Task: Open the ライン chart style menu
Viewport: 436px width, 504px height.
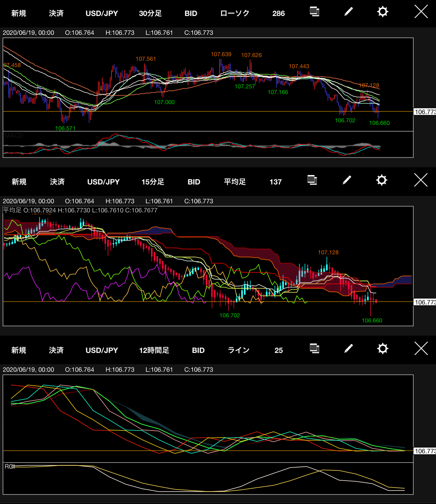Action: coord(239,350)
